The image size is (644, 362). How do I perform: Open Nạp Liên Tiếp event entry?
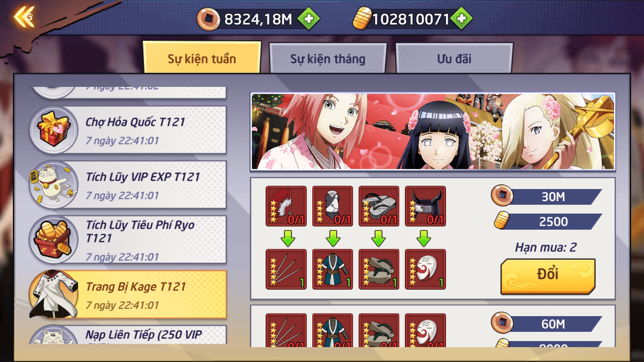point(128,335)
